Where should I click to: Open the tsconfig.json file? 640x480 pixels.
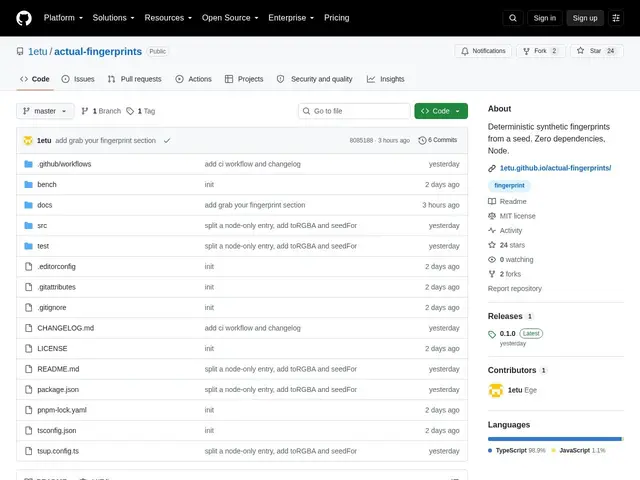pyautogui.click(x=56, y=431)
